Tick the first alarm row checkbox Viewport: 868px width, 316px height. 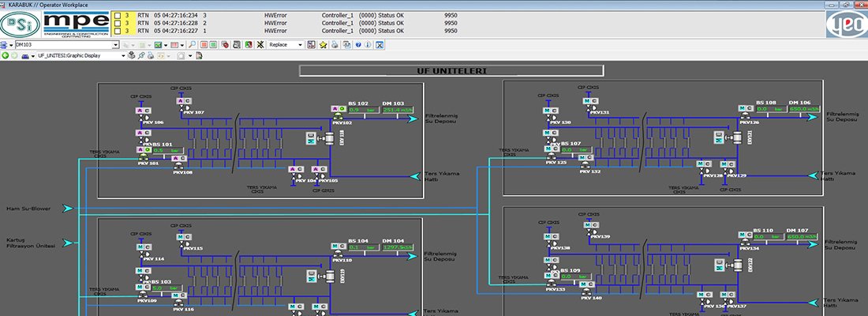pos(118,15)
